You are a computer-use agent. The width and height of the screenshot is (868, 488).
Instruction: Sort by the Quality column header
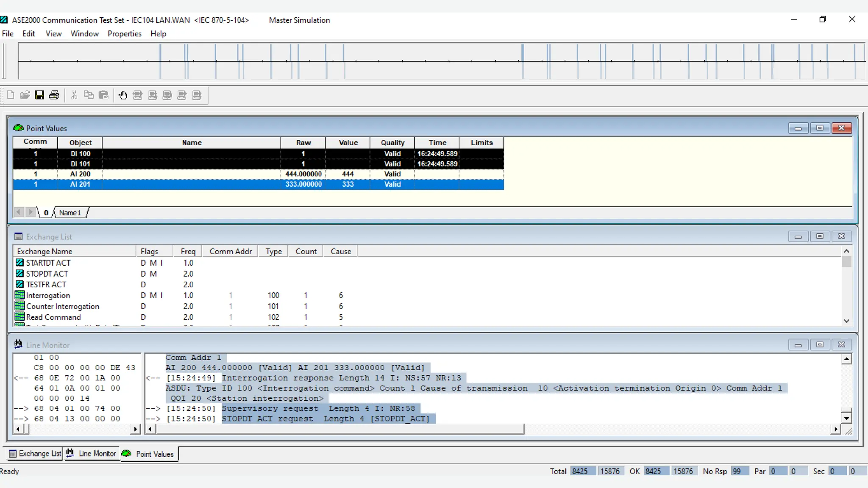point(392,143)
